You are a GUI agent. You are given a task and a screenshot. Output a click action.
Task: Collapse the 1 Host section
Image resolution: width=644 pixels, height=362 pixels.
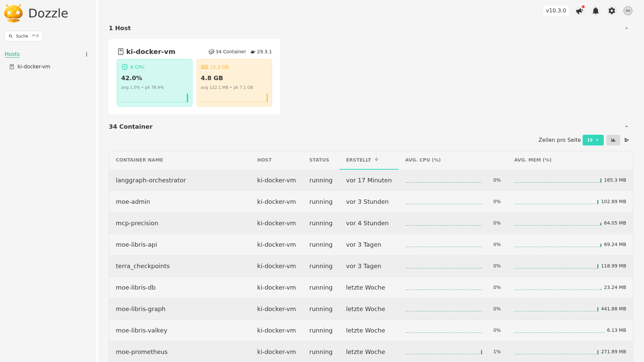626,28
